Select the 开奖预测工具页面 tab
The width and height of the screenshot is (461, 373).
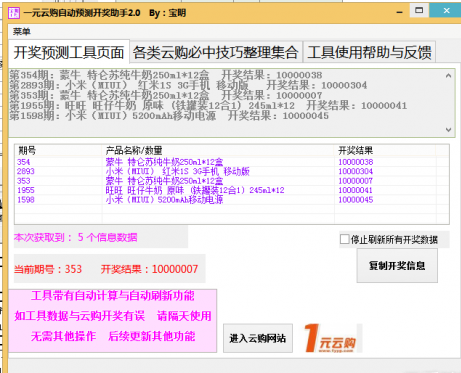69,52
